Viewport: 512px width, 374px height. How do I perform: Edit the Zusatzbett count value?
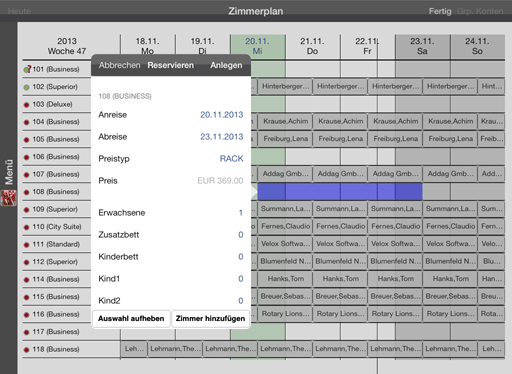tap(241, 235)
